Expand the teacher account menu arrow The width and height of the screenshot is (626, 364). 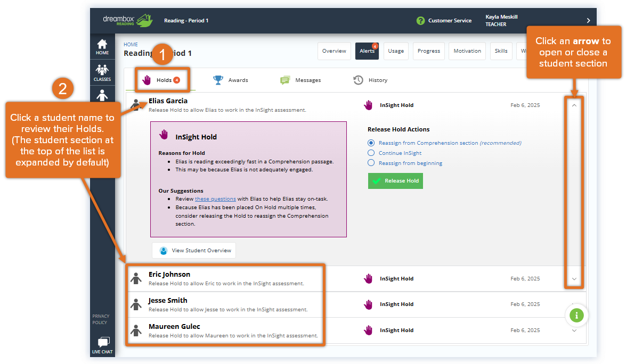click(588, 21)
